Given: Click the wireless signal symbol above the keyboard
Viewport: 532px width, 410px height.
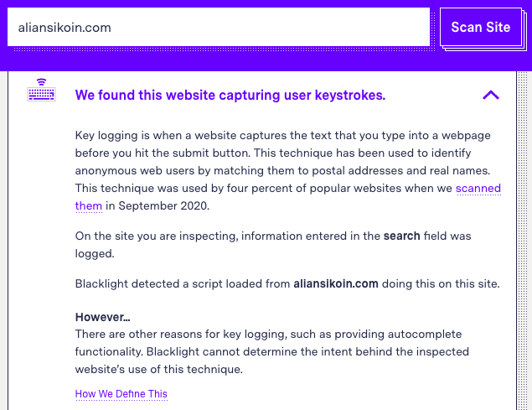Looking at the screenshot, I should [41, 82].
